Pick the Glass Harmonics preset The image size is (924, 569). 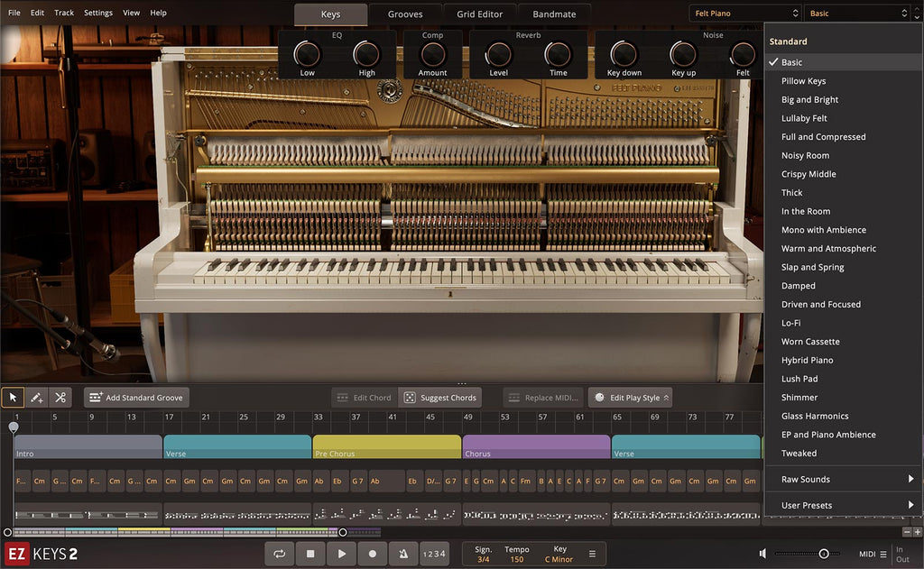click(x=844, y=416)
